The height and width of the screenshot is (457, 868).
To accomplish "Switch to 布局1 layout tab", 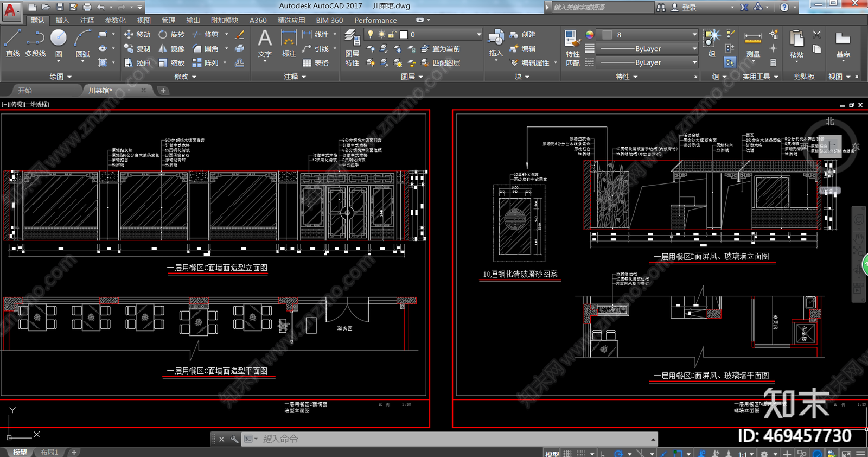I will (49, 452).
